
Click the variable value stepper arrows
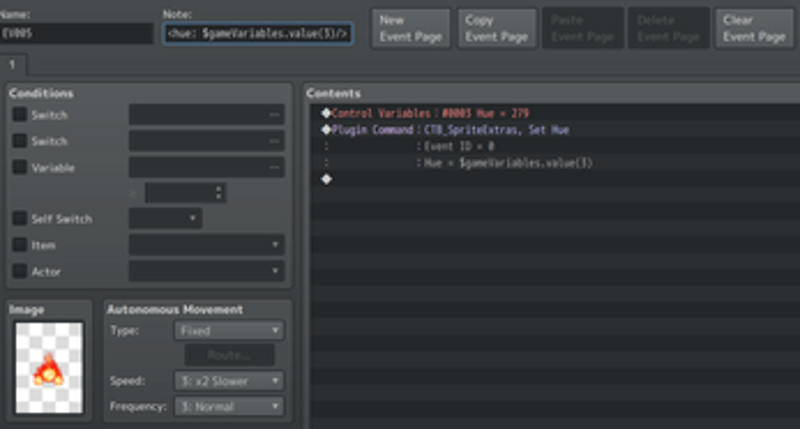pyautogui.click(x=219, y=193)
